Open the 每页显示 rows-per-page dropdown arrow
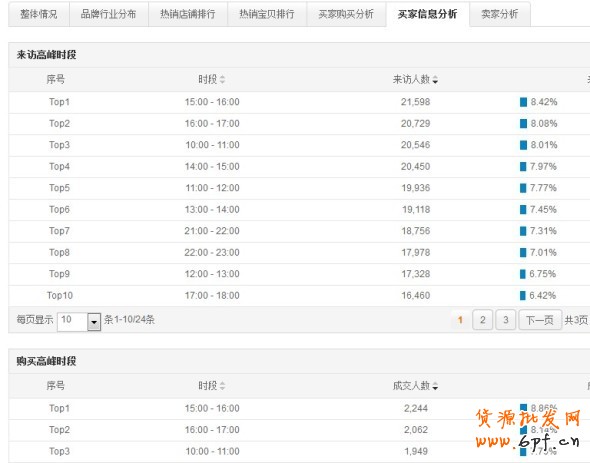 pyautogui.click(x=94, y=322)
